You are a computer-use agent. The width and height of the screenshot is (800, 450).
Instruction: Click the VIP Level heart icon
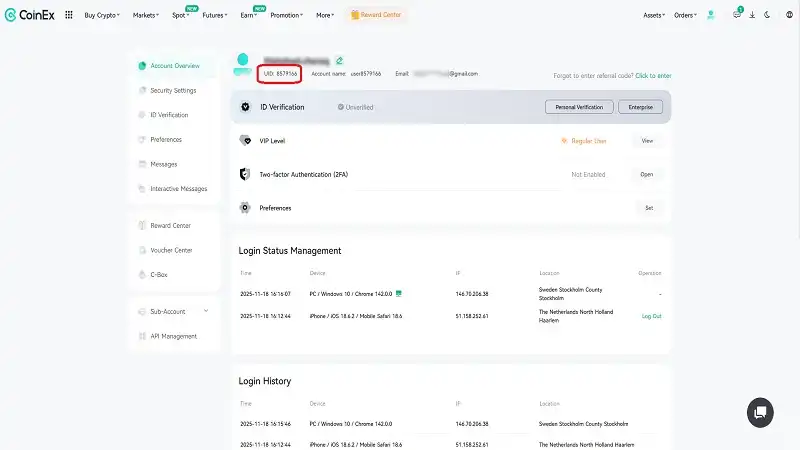pos(245,140)
